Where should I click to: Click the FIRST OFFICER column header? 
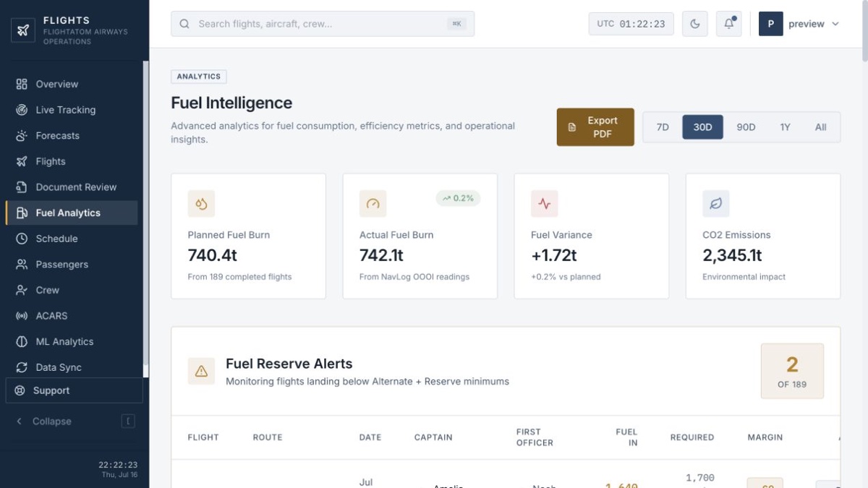pos(535,437)
